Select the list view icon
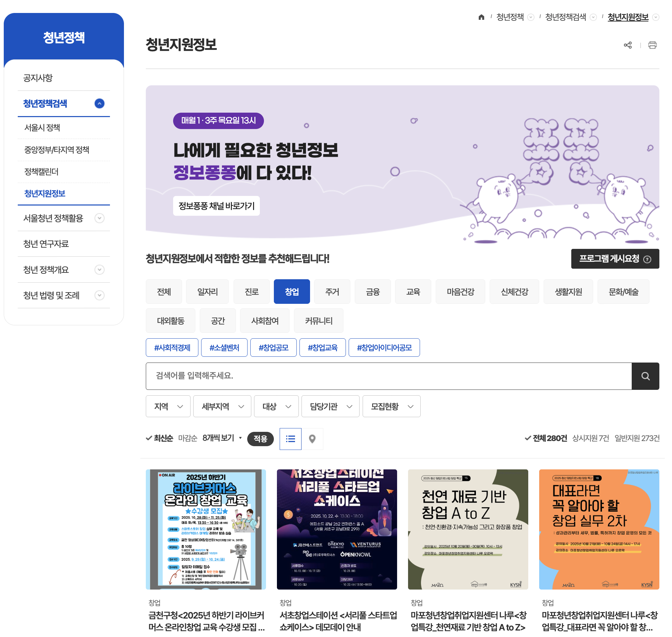This screenshot has height=637, width=672. (290, 439)
